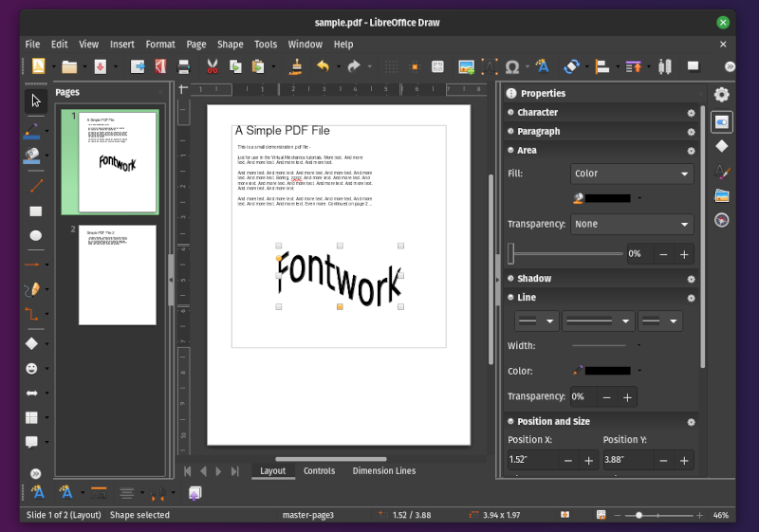Image resolution: width=759 pixels, height=532 pixels.
Task: Open the Gallery deck in sidebar
Action: tap(721, 196)
